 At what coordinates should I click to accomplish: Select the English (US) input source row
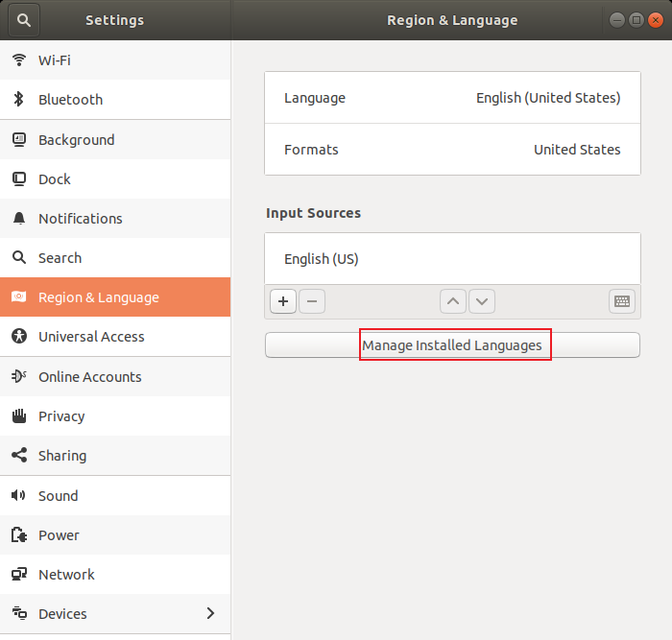click(x=452, y=259)
